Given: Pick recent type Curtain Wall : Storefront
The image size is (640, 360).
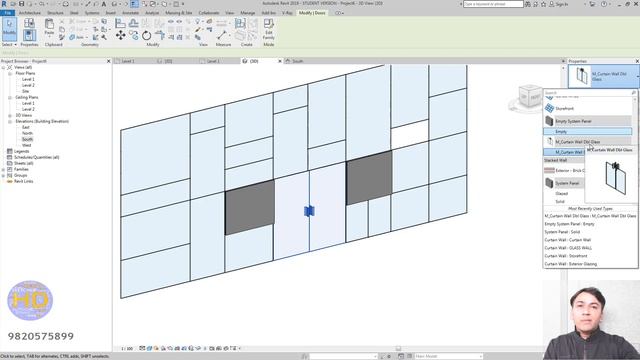Looking at the screenshot, I should 566,256.
